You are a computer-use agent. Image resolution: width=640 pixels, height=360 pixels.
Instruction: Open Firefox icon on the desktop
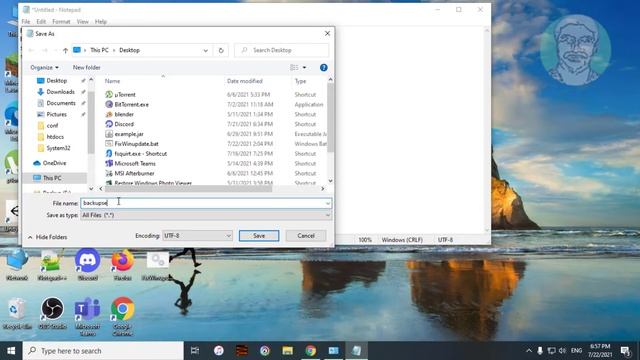(122, 264)
